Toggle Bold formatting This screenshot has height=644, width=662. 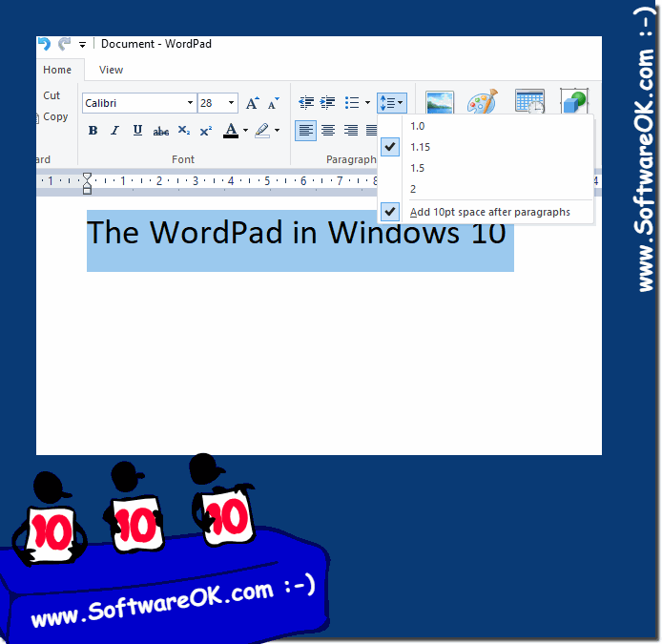coord(93,131)
